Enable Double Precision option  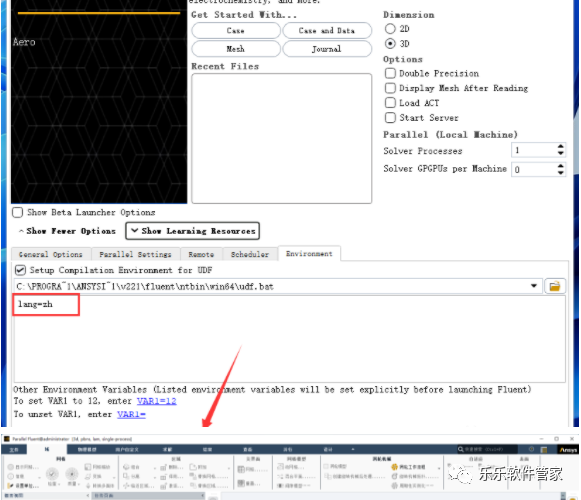[x=390, y=73]
